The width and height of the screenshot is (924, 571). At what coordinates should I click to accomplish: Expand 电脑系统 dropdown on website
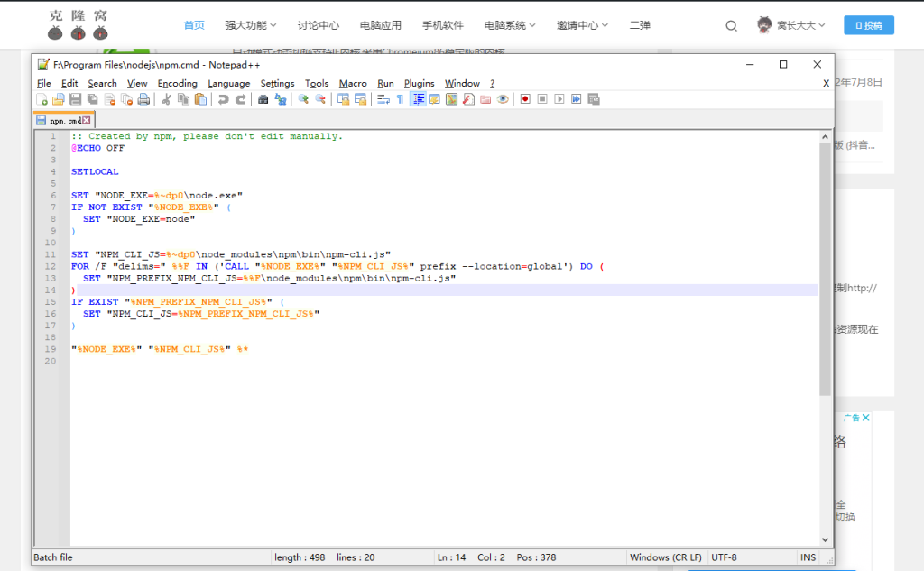(x=510, y=25)
